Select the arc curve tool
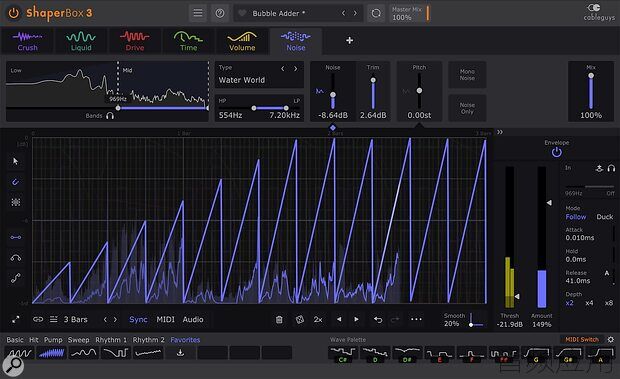Image resolution: width=620 pixels, height=379 pixels. click(x=15, y=258)
